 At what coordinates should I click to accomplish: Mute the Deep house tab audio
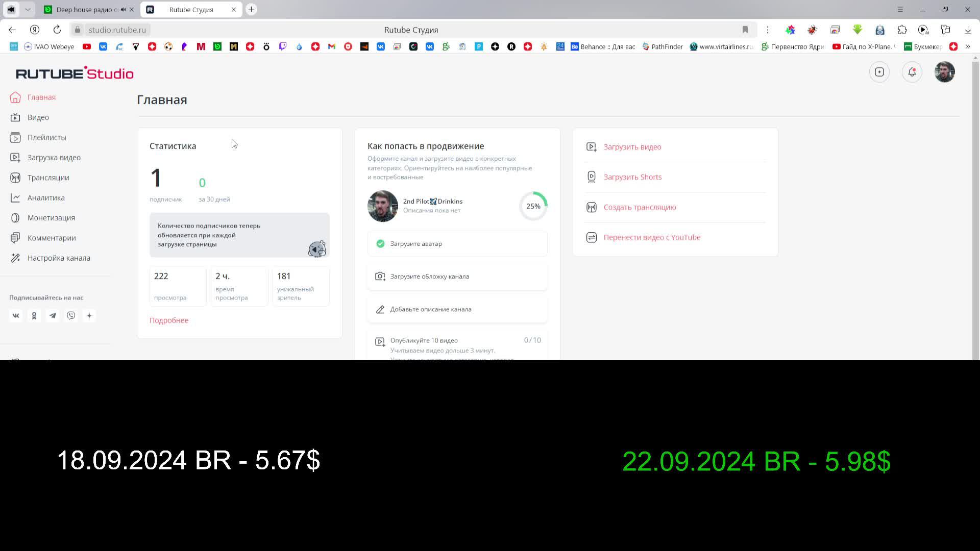(x=123, y=10)
